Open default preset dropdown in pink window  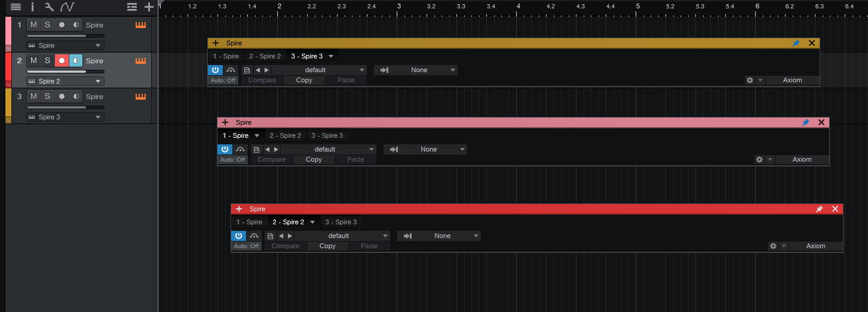click(329, 149)
